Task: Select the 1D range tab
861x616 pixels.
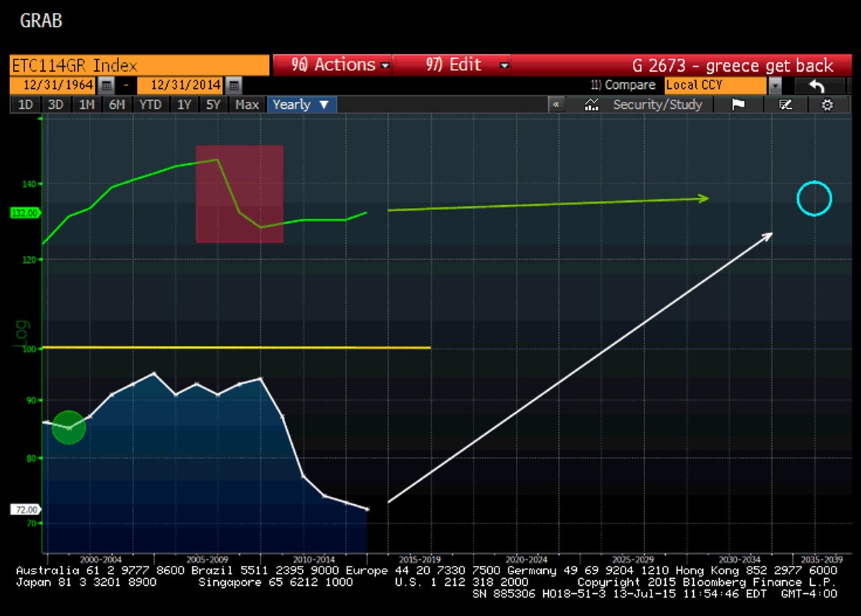Action: pos(26,105)
